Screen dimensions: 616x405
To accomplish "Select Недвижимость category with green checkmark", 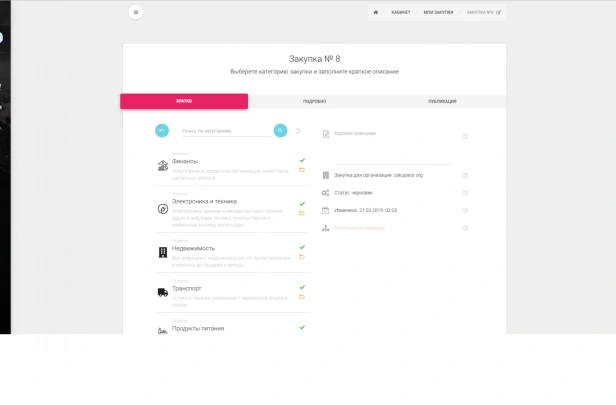I will (302, 247).
